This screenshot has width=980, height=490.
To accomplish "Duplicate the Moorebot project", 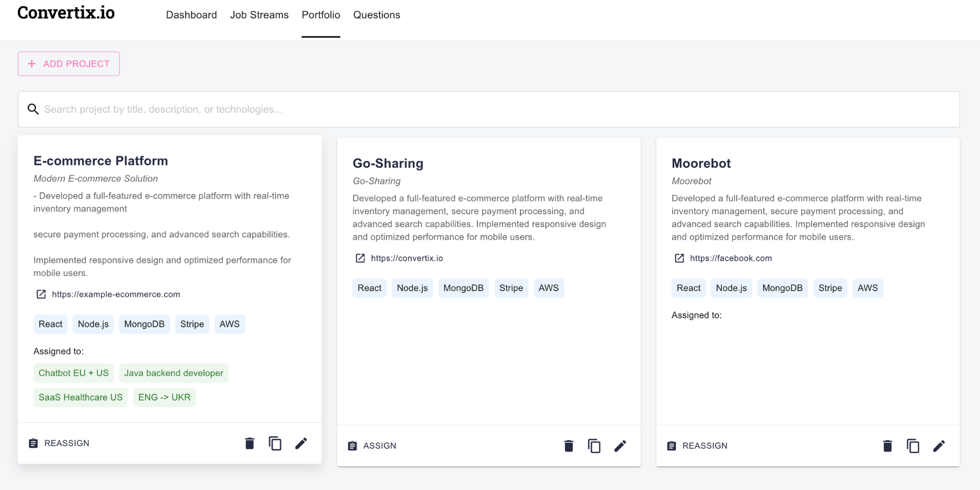I will pyautogui.click(x=913, y=446).
